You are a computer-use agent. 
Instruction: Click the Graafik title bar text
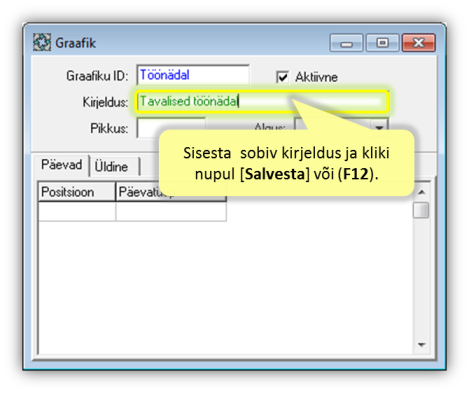(76, 43)
